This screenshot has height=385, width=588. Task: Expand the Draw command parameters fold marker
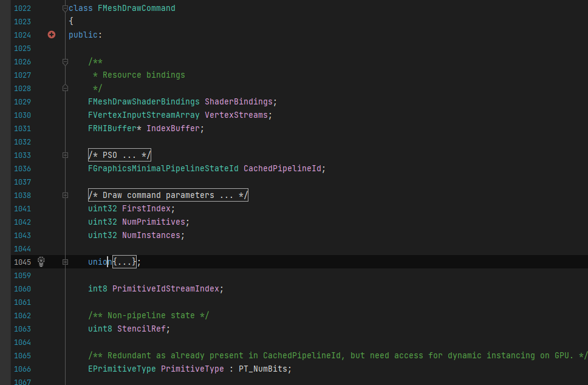(x=65, y=196)
